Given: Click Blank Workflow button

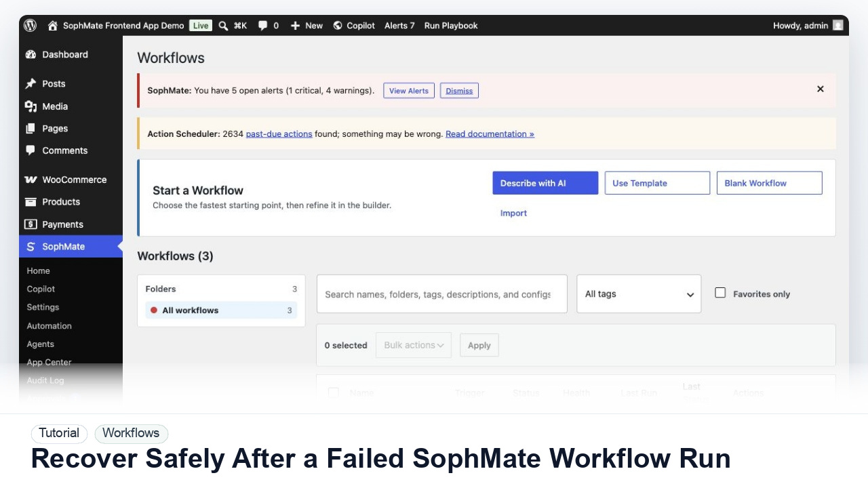Looking at the screenshot, I should pyautogui.click(x=770, y=183).
